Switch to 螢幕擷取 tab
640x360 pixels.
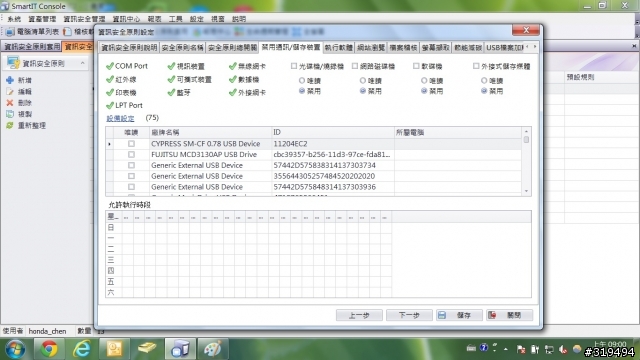(x=436, y=48)
